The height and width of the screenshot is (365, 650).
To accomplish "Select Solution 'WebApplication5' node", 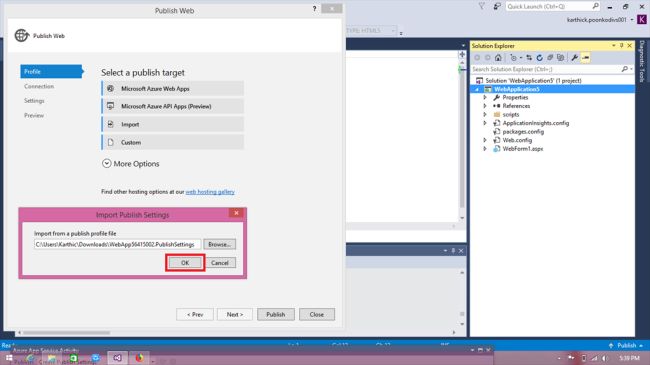I will pos(533,80).
